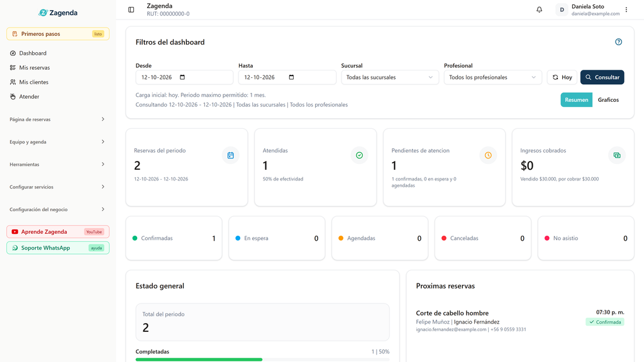This screenshot has height=362, width=644.
Task: Click the Daniela Soto avatar
Action: pos(562,9)
